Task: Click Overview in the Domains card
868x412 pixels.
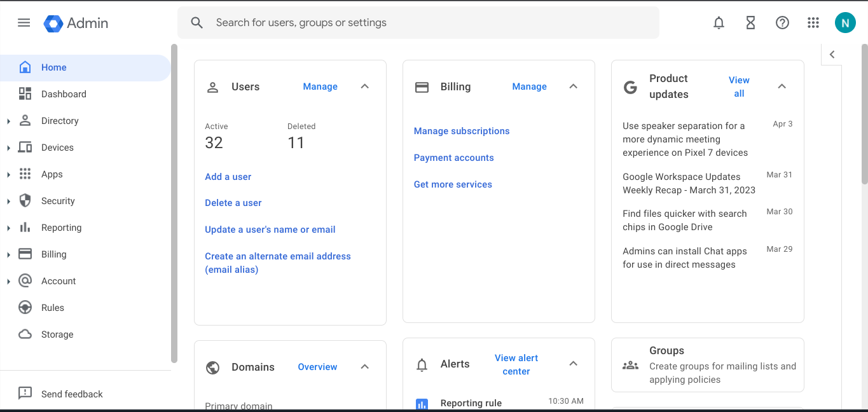Action: [x=317, y=367]
